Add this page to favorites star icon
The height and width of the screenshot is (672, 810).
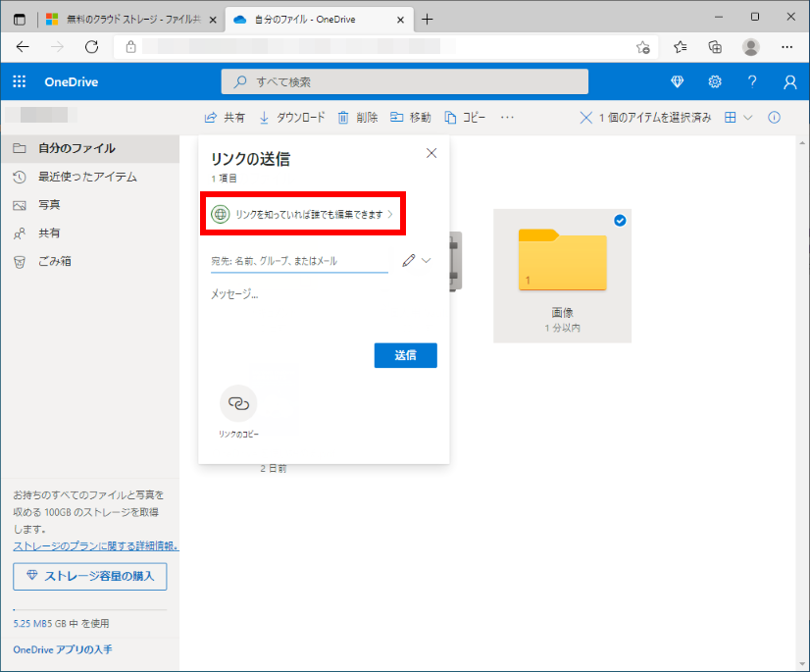(x=642, y=47)
